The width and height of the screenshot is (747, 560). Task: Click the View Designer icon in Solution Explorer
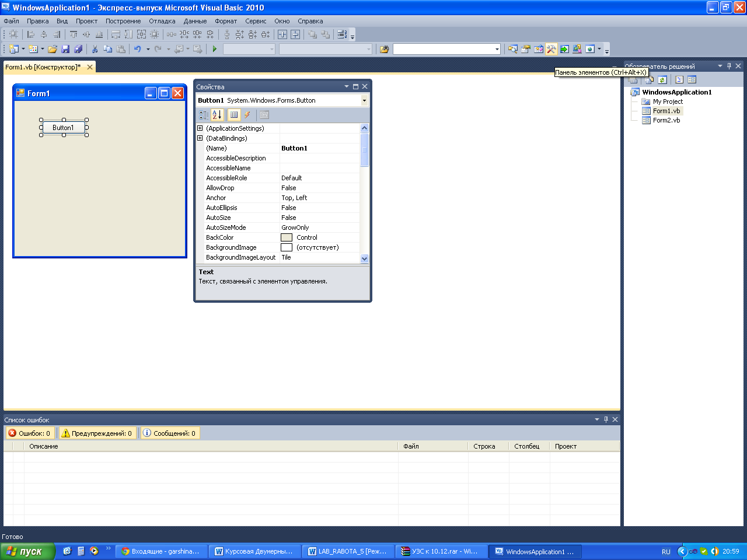pos(692,80)
